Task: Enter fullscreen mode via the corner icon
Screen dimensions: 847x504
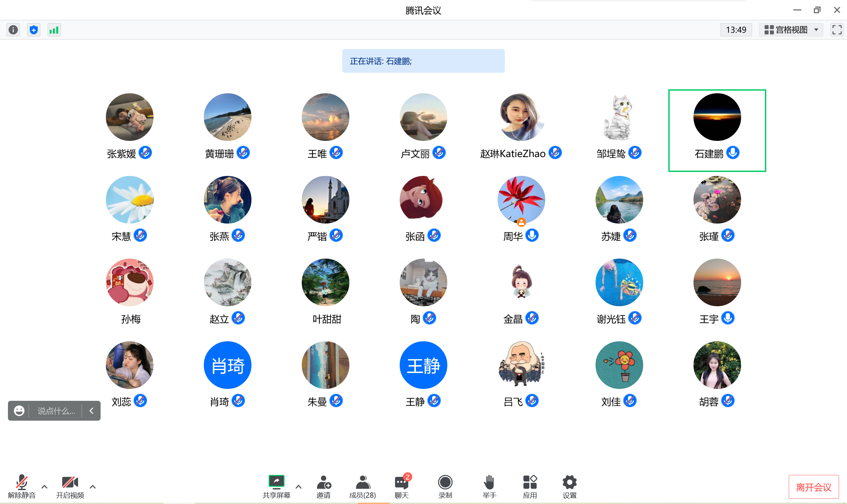Action: (837, 30)
